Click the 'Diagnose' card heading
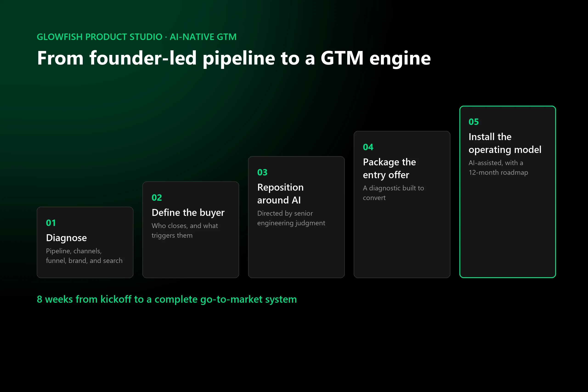This screenshot has height=392, width=588. (x=67, y=238)
